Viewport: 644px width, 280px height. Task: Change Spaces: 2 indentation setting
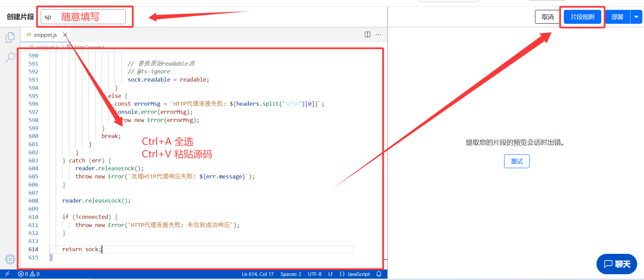291,274
